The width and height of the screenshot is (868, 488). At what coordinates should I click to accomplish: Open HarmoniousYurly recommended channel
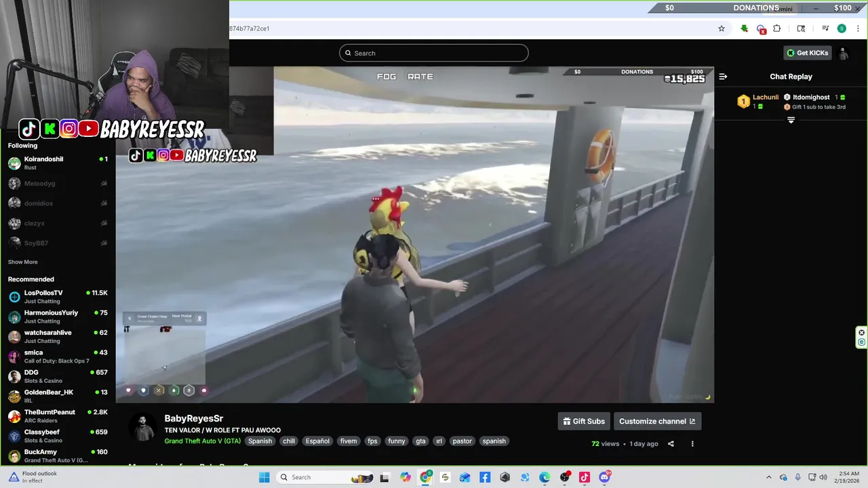[x=58, y=317]
